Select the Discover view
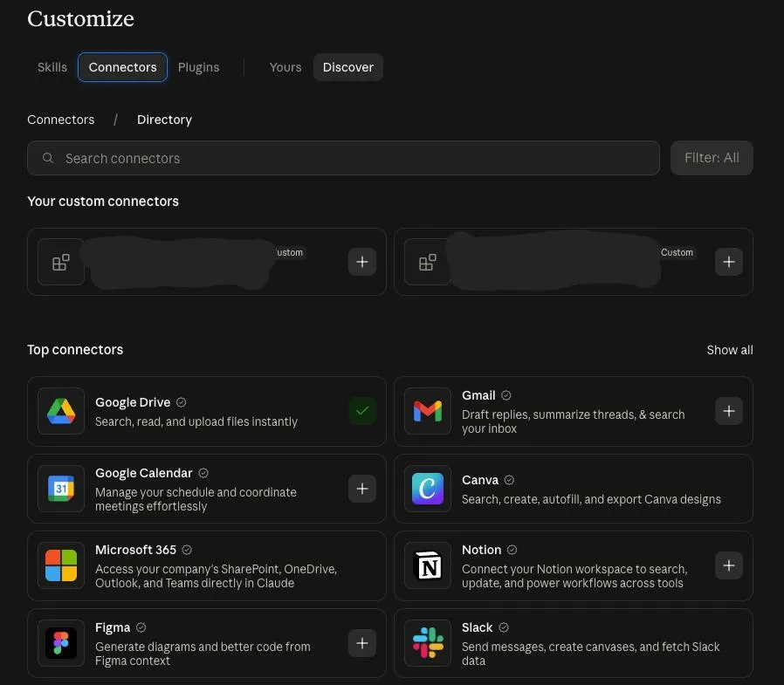Image resolution: width=784 pixels, height=685 pixels. click(x=348, y=67)
